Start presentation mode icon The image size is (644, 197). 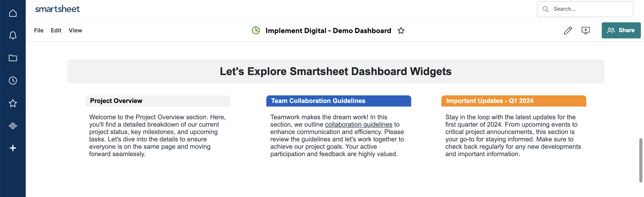click(x=585, y=30)
